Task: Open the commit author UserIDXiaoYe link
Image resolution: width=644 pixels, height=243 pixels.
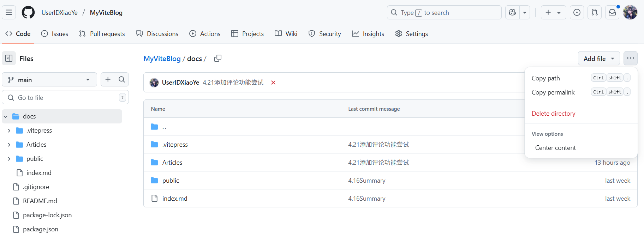Action: 180,82
